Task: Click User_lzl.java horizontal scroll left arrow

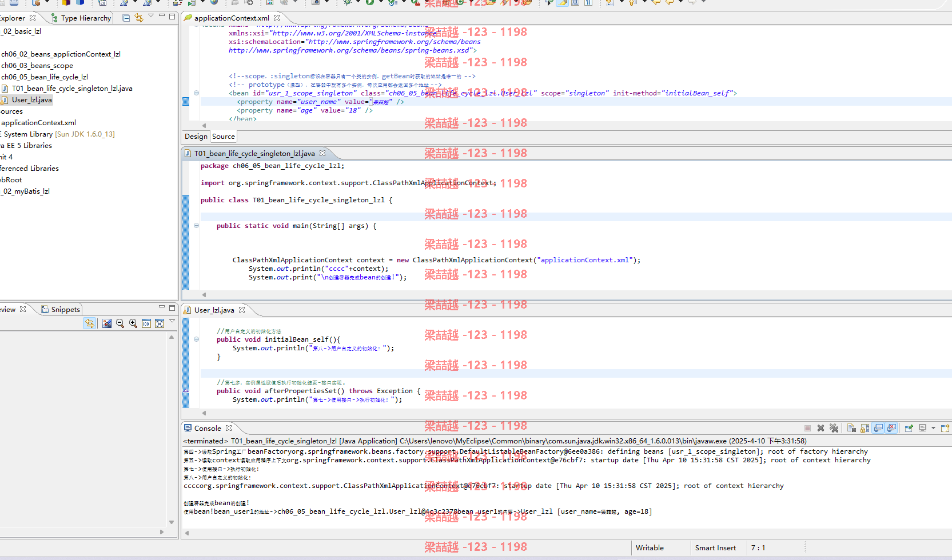Action: [204, 413]
